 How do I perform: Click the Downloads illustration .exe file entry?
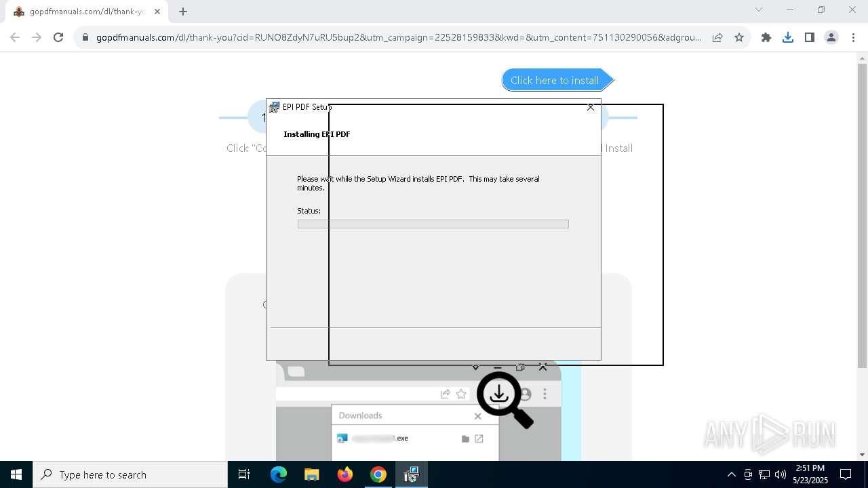[x=409, y=439]
